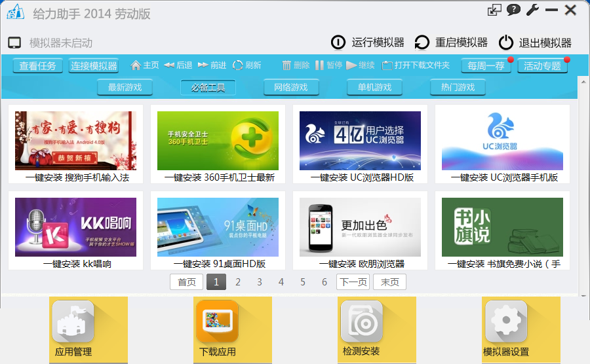Open 应用管理 castle icon
Image resolution: width=590 pixels, height=364 pixels.
tap(73, 321)
